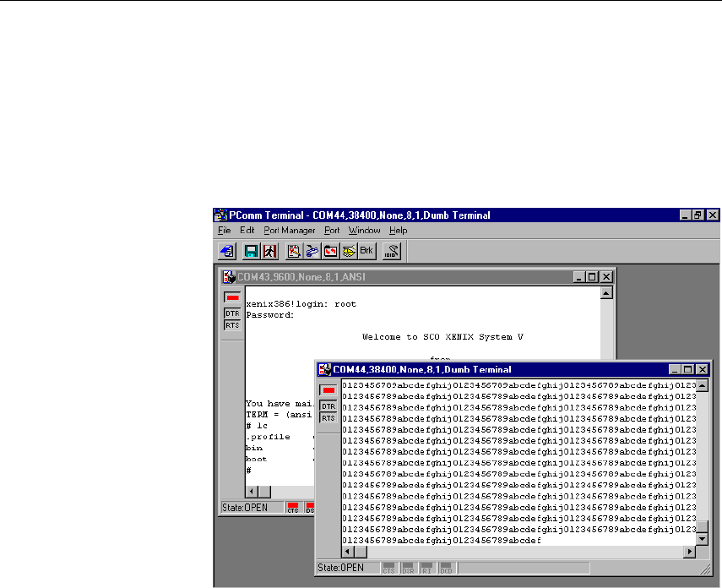Viewport: 722px width, 588px height.
Task: Toggle RTS in the COM44 window
Action: (x=328, y=418)
